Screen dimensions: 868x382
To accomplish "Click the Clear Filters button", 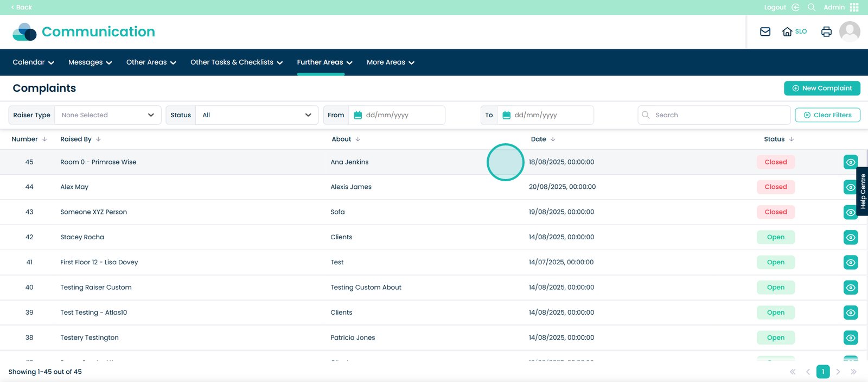I will pos(827,115).
